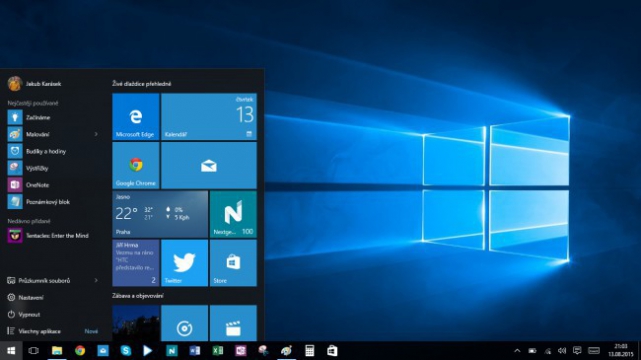This screenshot has width=641, height=360.
Task: Open the Calculator taskbar icon
Action: point(309,351)
